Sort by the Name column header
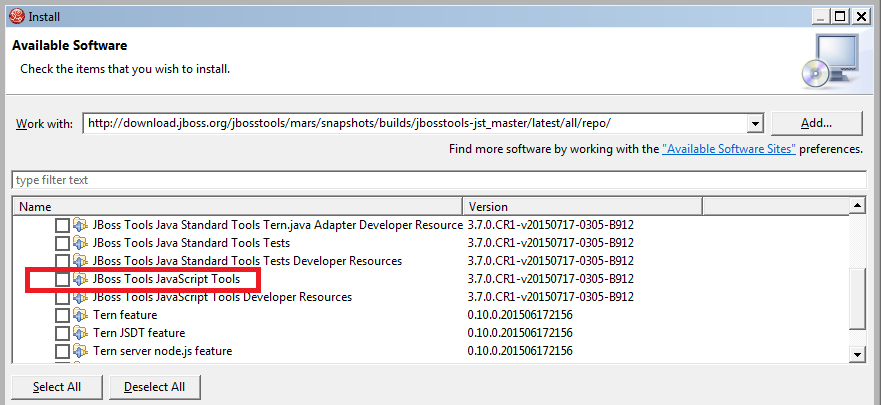This screenshot has height=405, width=881. tap(237, 206)
